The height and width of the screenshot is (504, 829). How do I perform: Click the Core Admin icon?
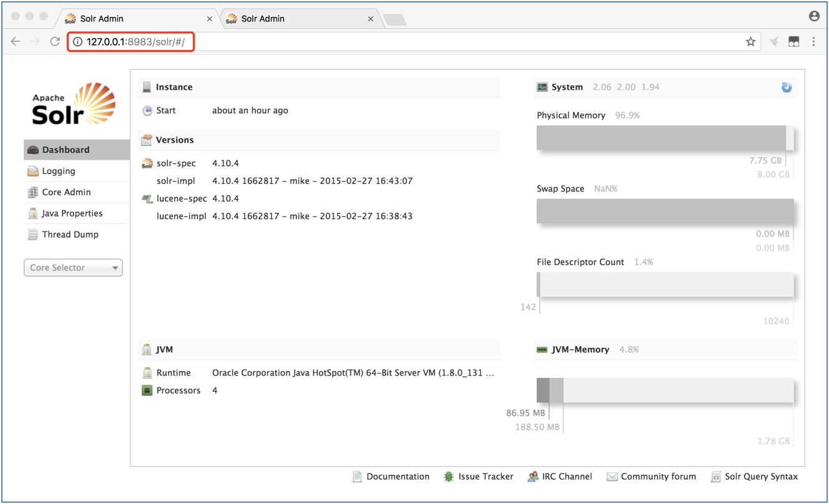33,192
